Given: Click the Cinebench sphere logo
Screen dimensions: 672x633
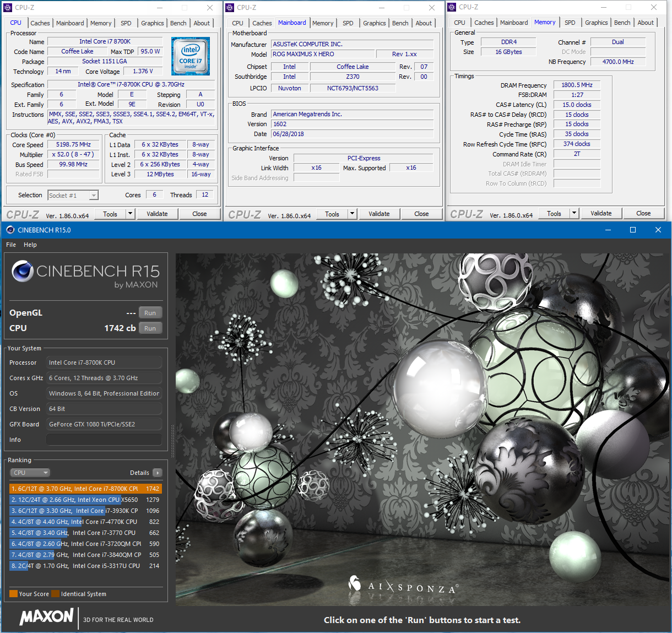Looking at the screenshot, I should 23,272.
